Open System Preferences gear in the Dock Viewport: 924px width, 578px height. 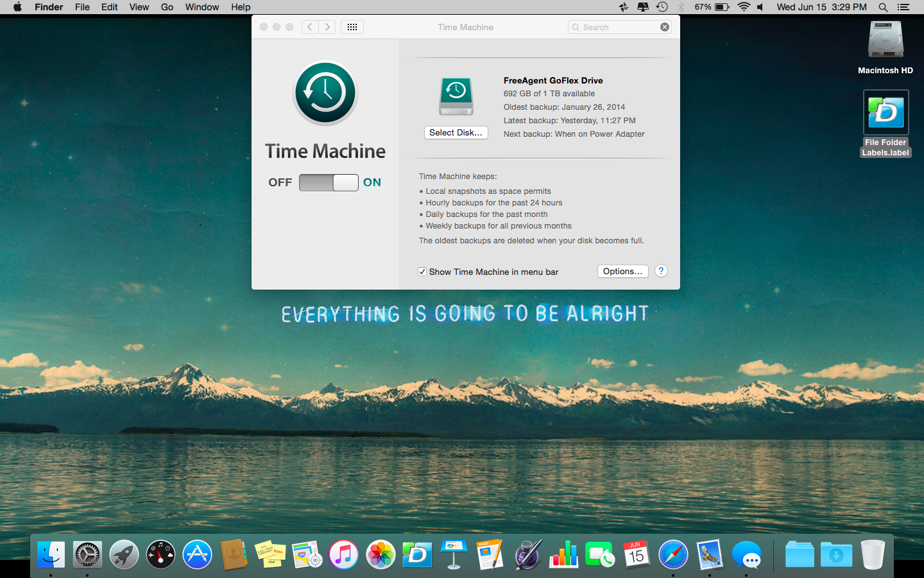tap(87, 554)
